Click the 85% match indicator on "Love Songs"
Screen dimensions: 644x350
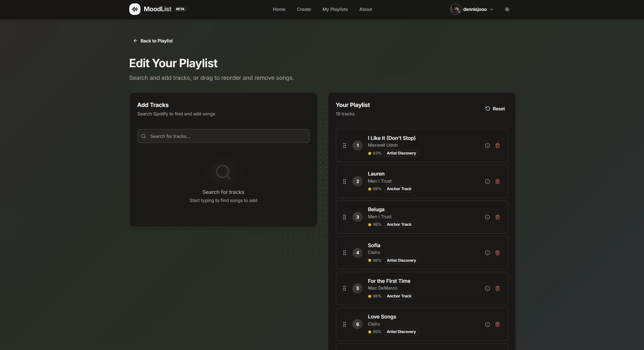(x=374, y=332)
